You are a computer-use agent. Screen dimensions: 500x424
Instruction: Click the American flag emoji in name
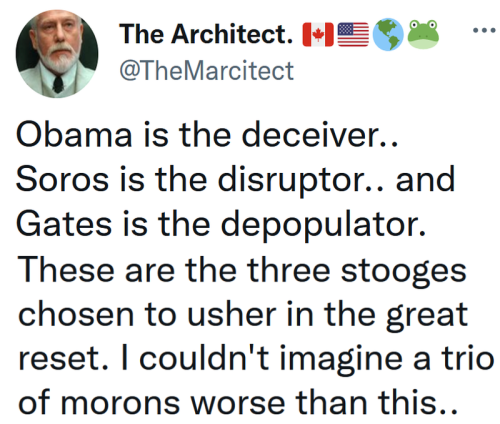coord(353,34)
